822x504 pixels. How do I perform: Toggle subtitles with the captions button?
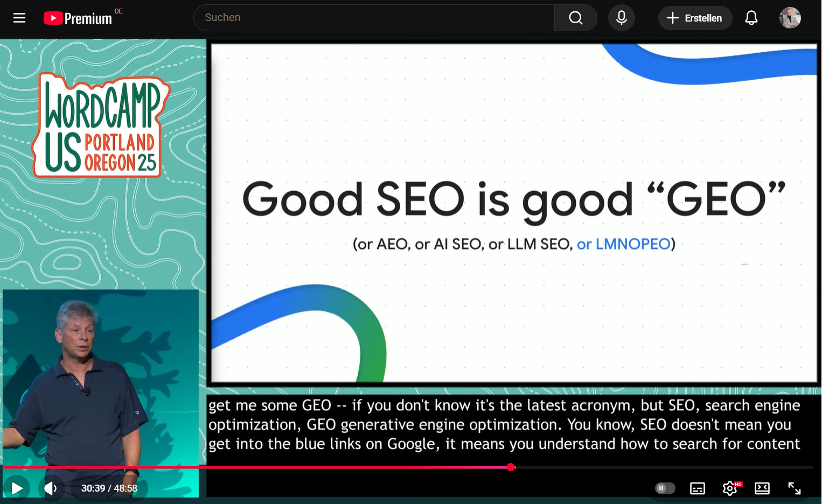pyautogui.click(x=697, y=488)
